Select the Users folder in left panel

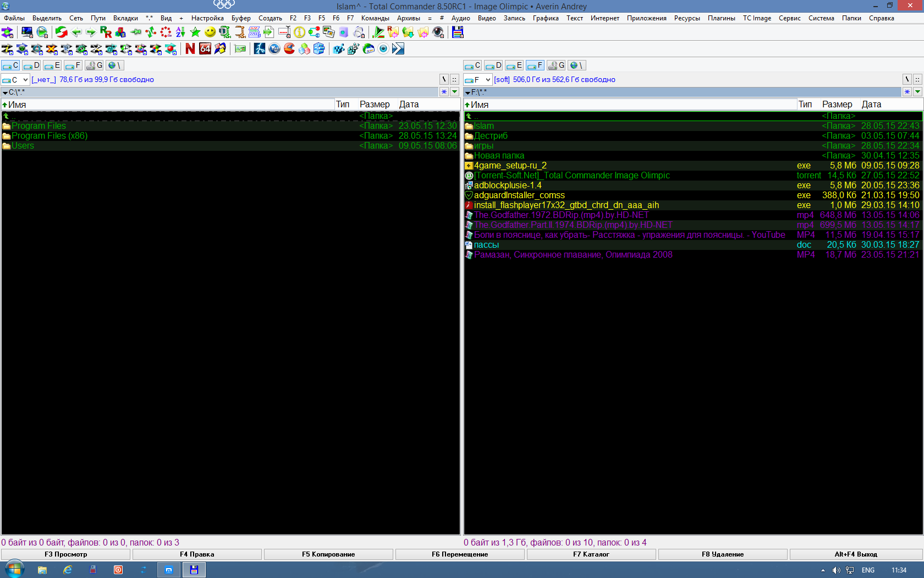pyautogui.click(x=230, y=146)
